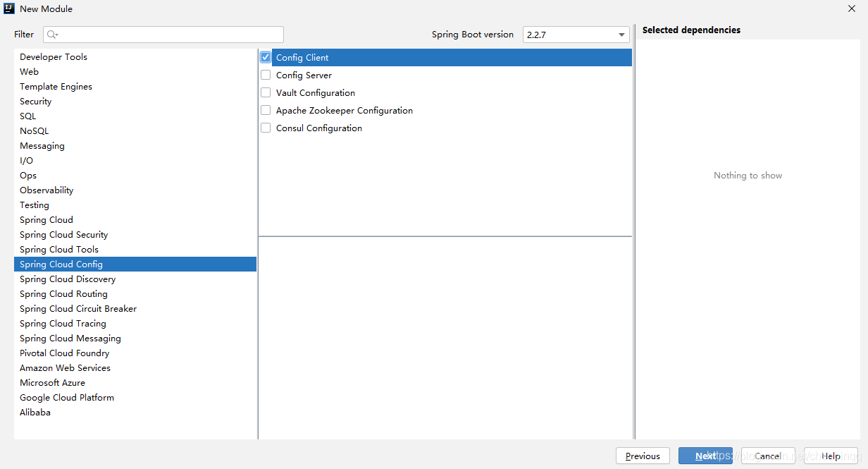Check the Apache Zookeeper Configuration checkbox
Image resolution: width=868 pixels, height=469 pixels.
[x=266, y=110]
